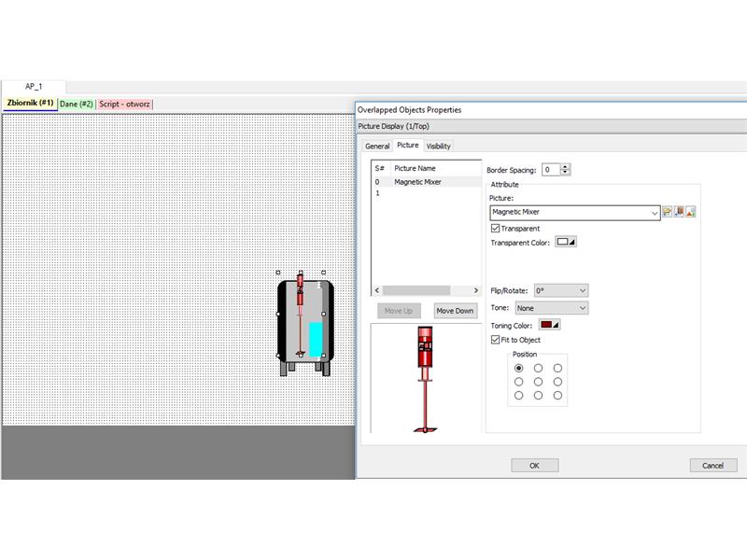Open the Zbiornik (#1) screen tab
The image size is (747, 560).
[x=30, y=104]
